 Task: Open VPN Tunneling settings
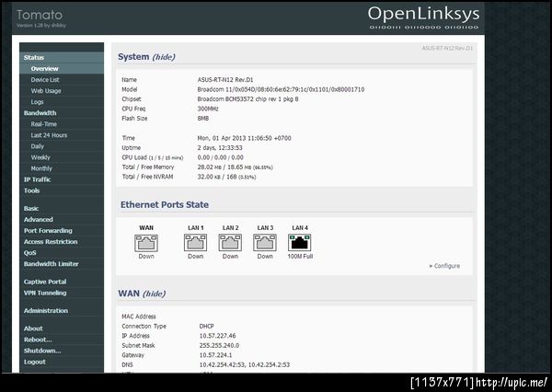[x=45, y=293]
